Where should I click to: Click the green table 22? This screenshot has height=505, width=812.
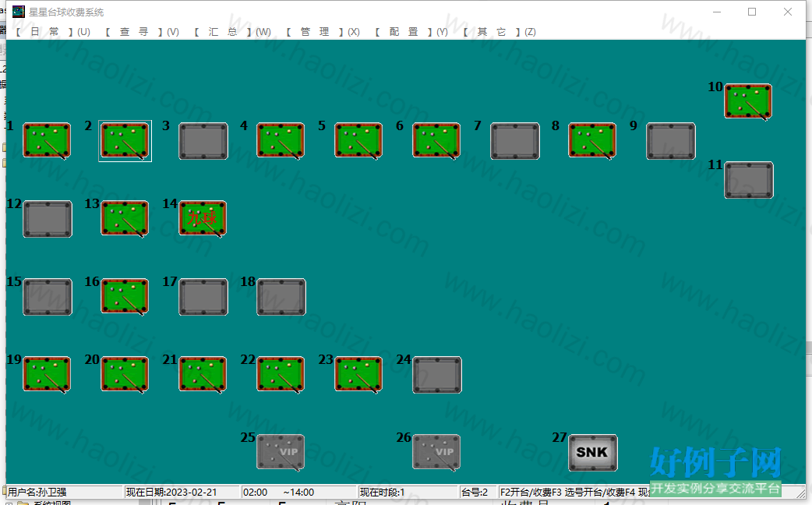coord(281,375)
